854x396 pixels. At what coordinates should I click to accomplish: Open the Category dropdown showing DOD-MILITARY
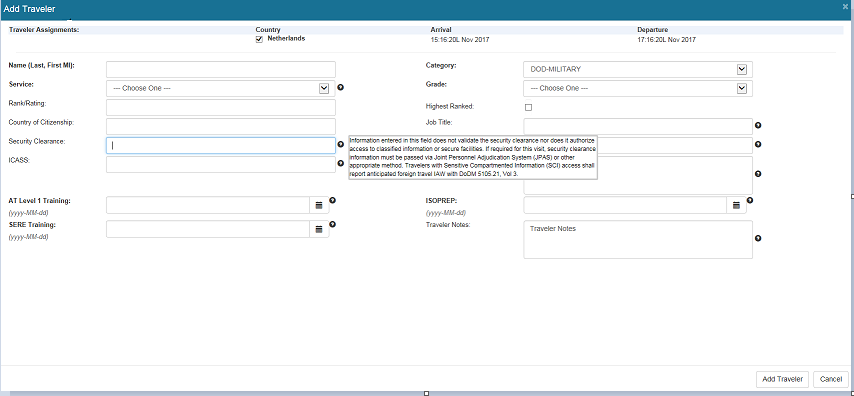pyautogui.click(x=638, y=69)
